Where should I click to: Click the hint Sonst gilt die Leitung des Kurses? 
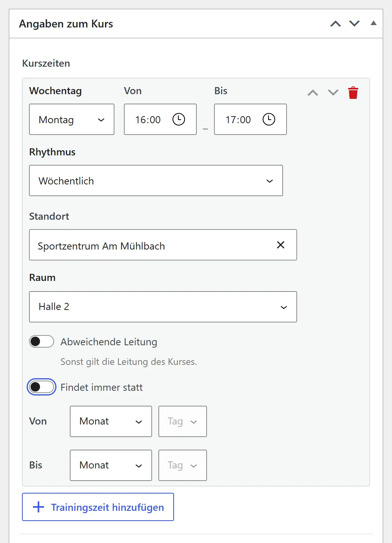(129, 362)
